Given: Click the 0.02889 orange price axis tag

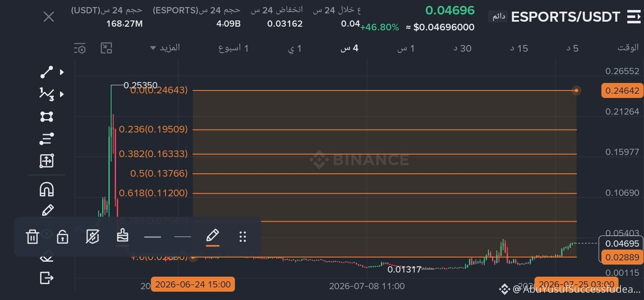Looking at the screenshot, I should pyautogui.click(x=621, y=257).
